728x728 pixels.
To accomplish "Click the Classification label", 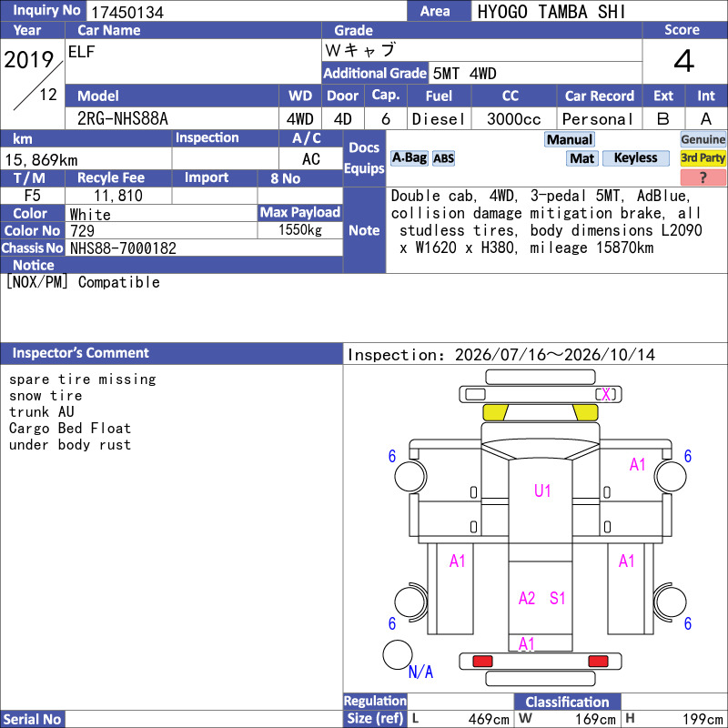I will pyautogui.click(x=567, y=702).
